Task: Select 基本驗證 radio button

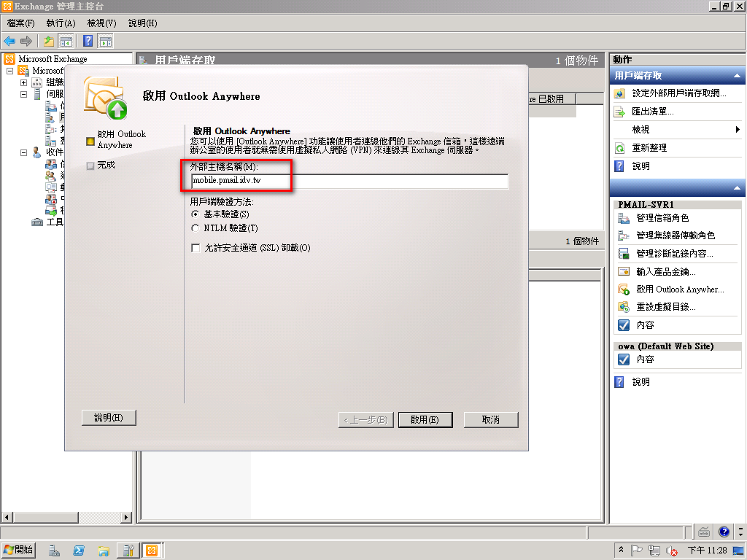Action: pos(196,215)
